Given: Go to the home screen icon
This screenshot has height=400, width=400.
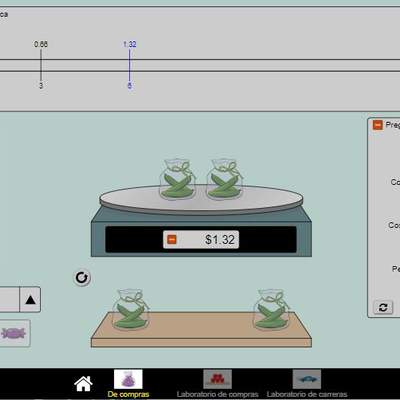Looking at the screenshot, I should [x=83, y=384].
